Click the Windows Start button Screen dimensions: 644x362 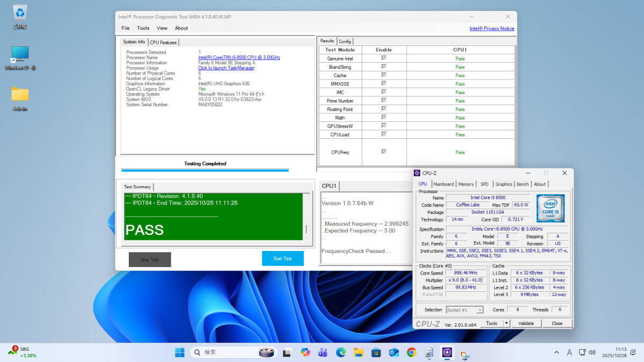click(179, 352)
